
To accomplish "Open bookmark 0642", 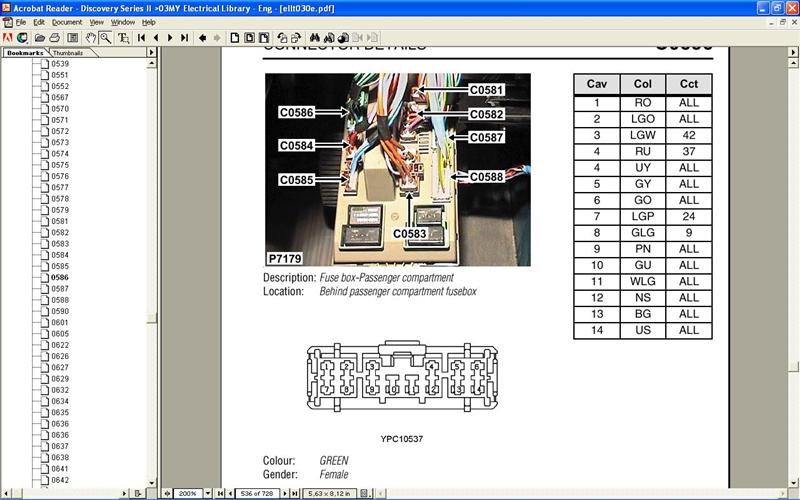I will [60, 480].
